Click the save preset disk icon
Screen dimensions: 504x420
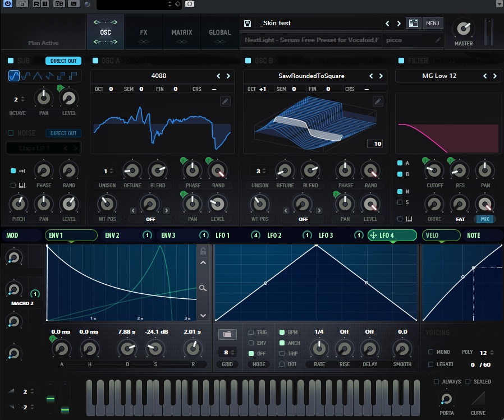pyautogui.click(x=247, y=23)
